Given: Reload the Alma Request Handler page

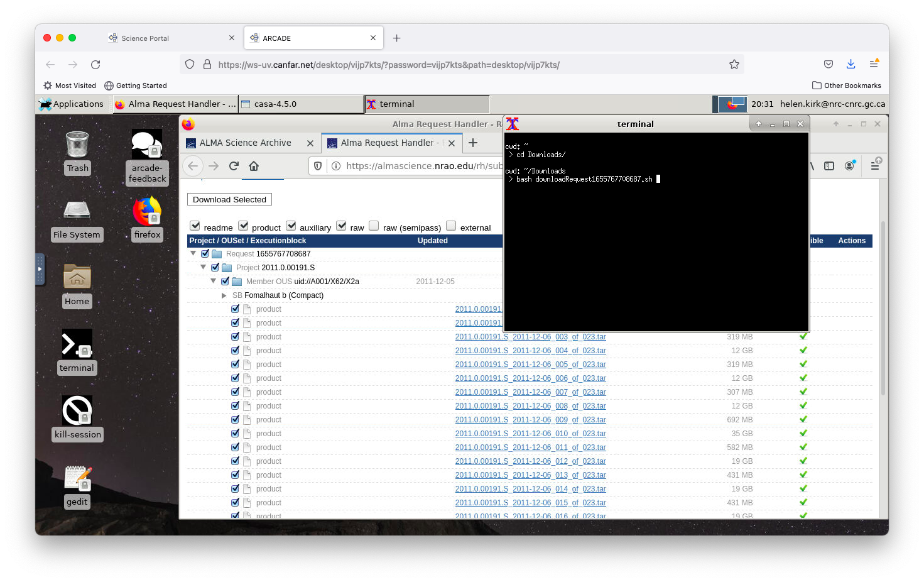Looking at the screenshot, I should click(x=234, y=166).
